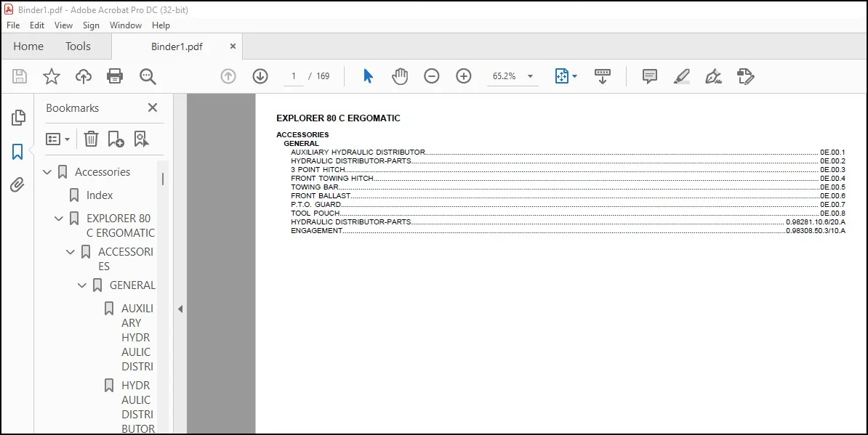Activate the Hand pan tool
868x435 pixels.
point(400,76)
